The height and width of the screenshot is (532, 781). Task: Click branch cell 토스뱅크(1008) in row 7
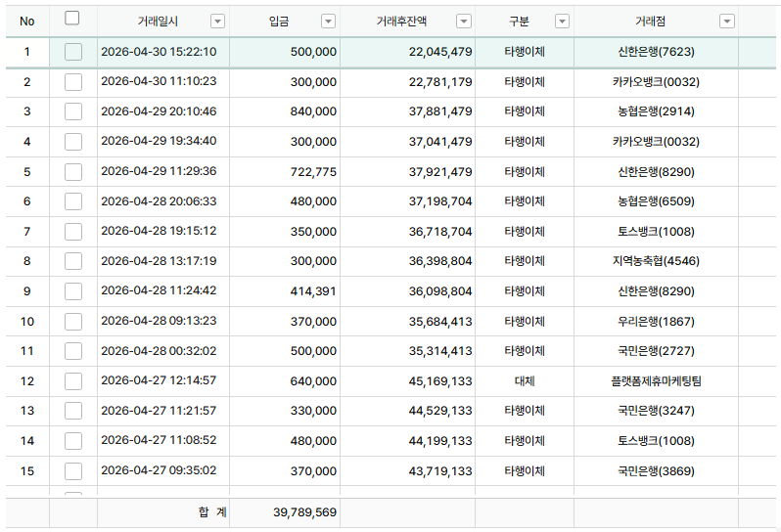656,232
